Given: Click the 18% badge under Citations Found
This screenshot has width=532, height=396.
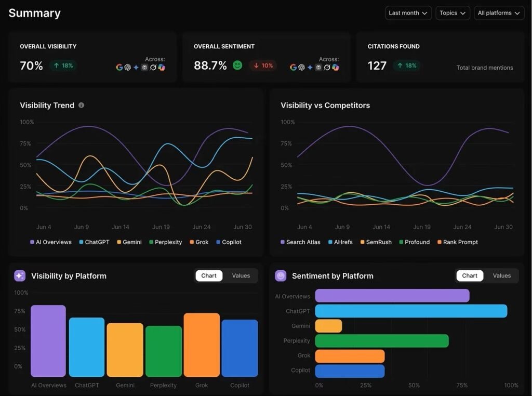Looking at the screenshot, I should tap(406, 65).
